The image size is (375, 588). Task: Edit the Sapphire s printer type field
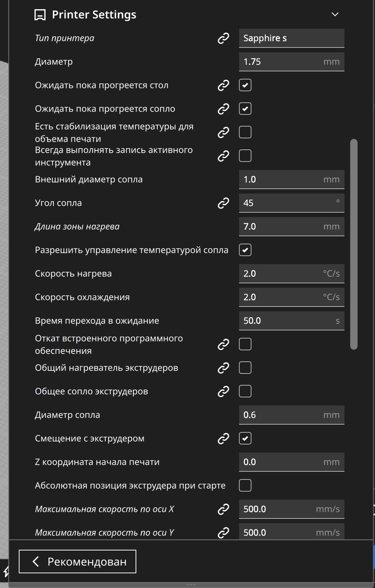(291, 38)
